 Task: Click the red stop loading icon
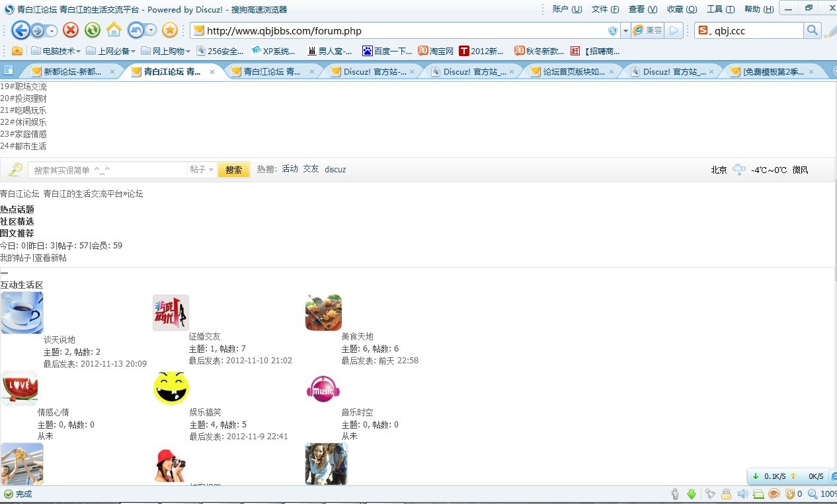71,30
